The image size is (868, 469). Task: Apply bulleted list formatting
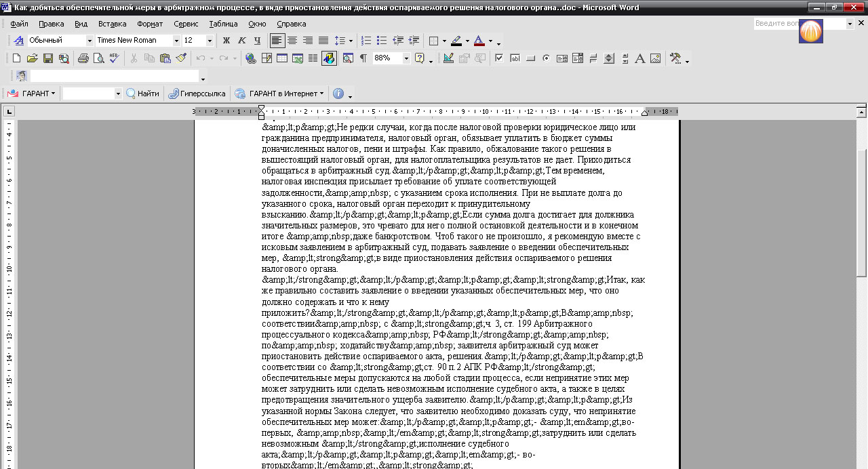(x=382, y=41)
